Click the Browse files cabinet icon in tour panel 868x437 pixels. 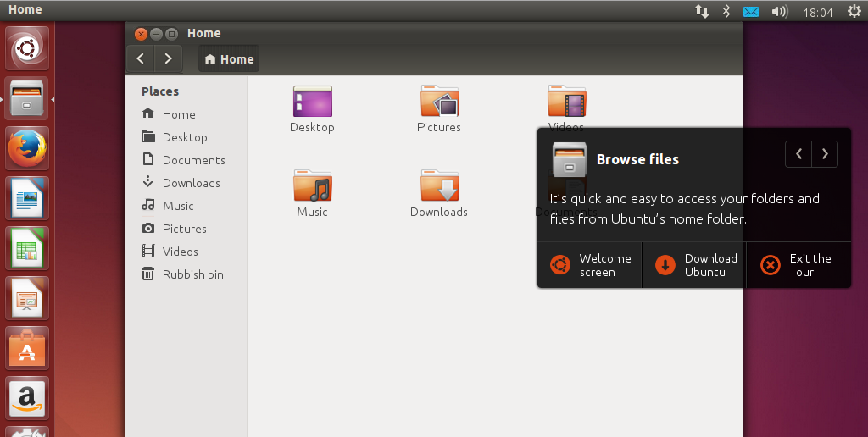coord(569,160)
